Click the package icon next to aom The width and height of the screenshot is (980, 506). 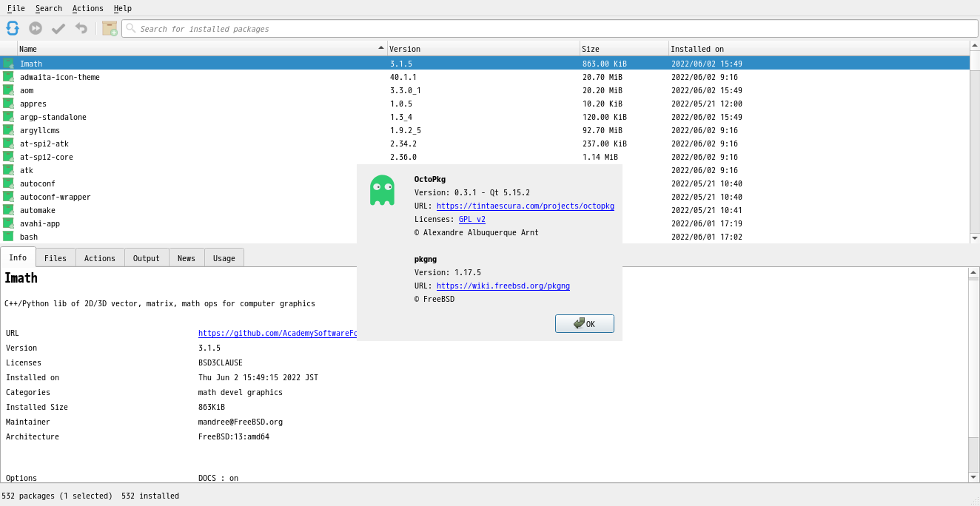(8, 90)
